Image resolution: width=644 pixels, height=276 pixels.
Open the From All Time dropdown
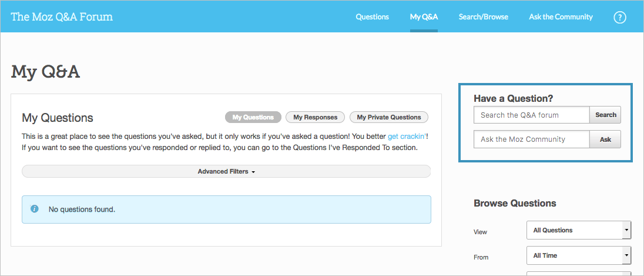(x=574, y=255)
